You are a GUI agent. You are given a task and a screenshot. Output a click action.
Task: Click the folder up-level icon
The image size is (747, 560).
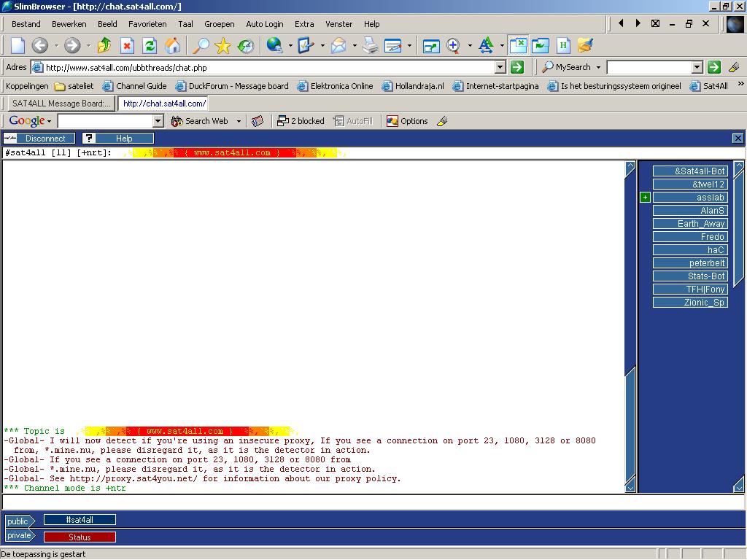104,46
